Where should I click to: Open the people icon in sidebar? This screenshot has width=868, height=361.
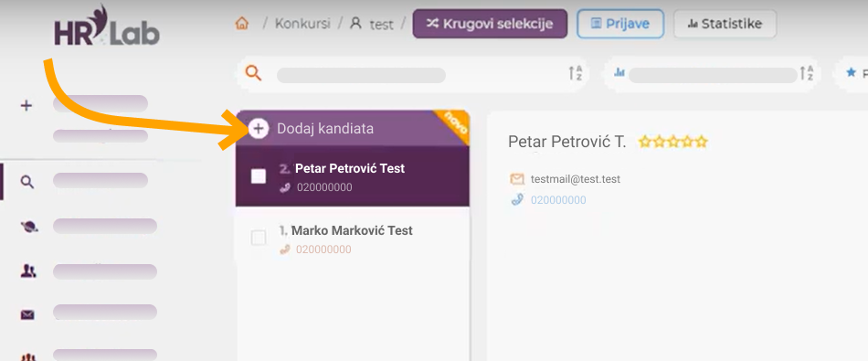(27, 271)
